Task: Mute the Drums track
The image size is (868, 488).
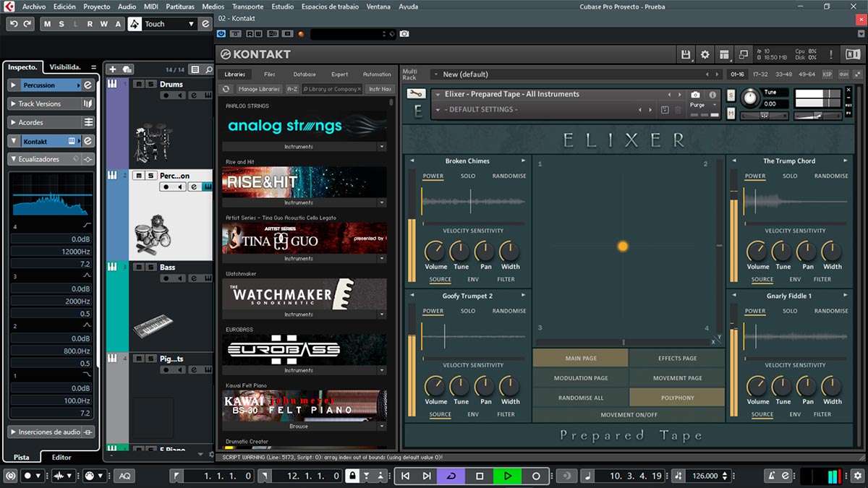Action: [138, 84]
